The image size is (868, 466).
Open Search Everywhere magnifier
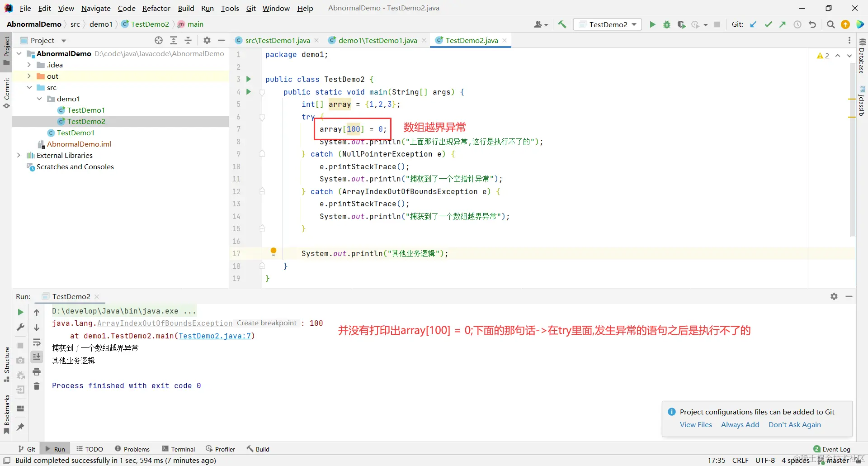[x=830, y=24]
